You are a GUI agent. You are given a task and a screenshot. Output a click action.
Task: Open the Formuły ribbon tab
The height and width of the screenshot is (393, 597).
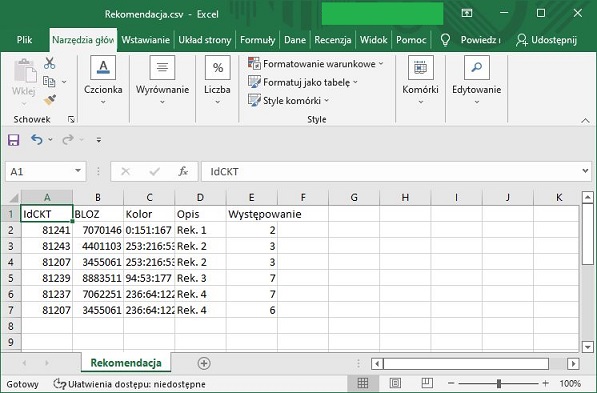click(x=257, y=40)
